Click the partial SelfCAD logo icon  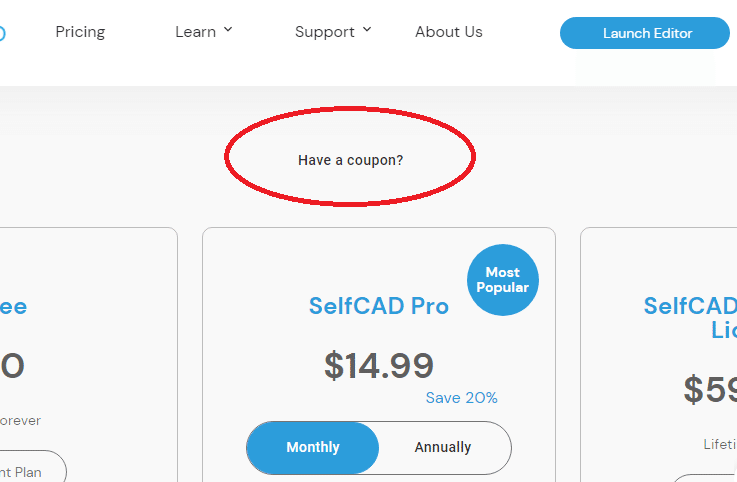pos(3,32)
